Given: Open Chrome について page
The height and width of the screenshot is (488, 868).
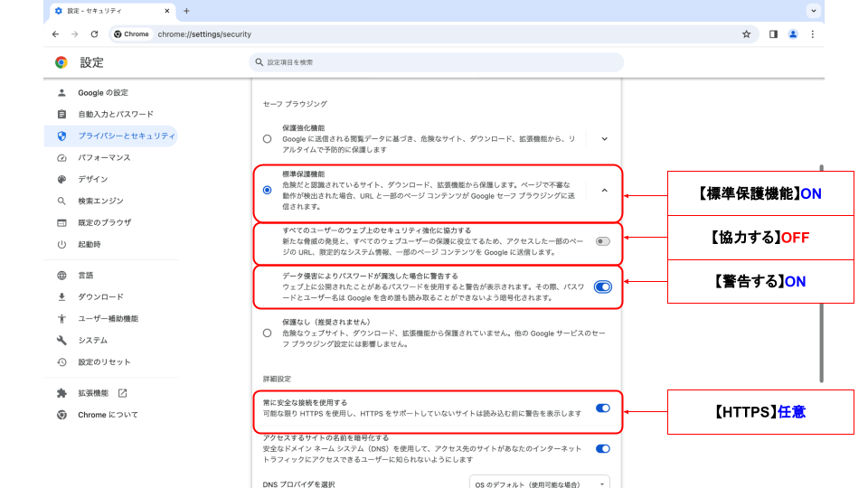Looking at the screenshot, I should pos(108,415).
